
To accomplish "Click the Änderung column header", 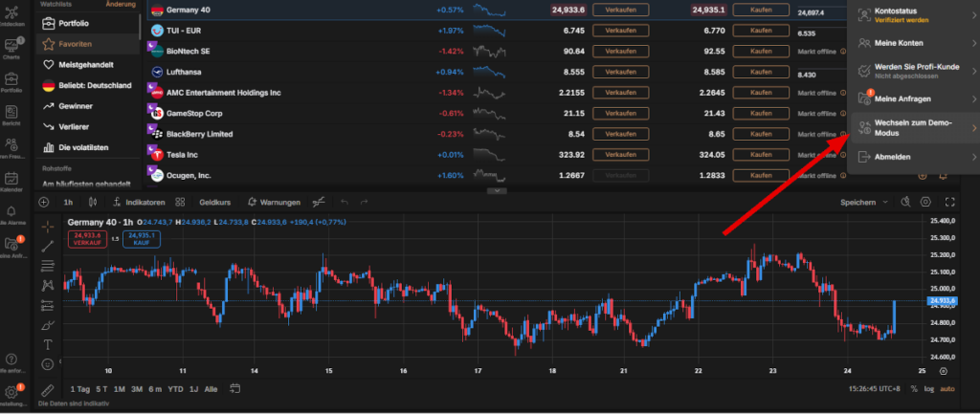I will pyautogui.click(x=121, y=4).
